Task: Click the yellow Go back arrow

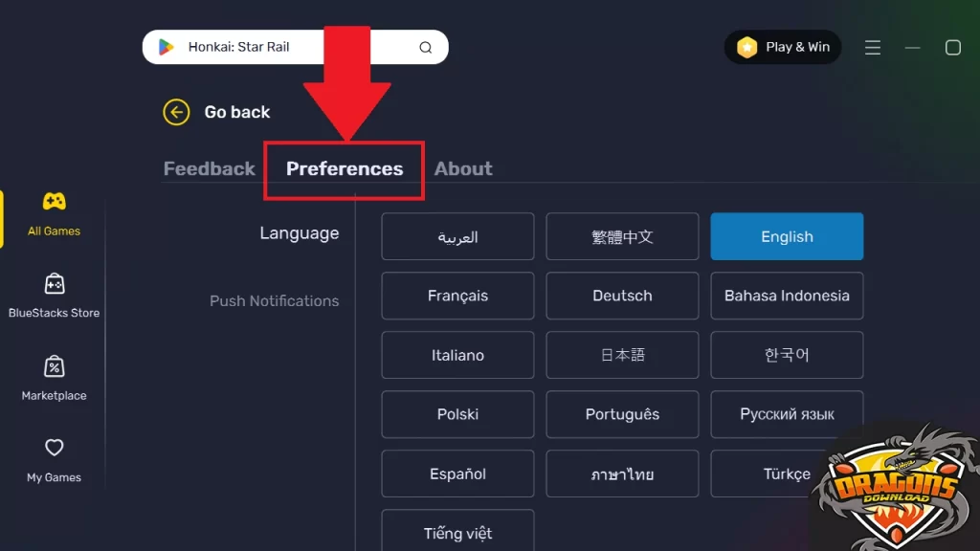Action: [176, 112]
